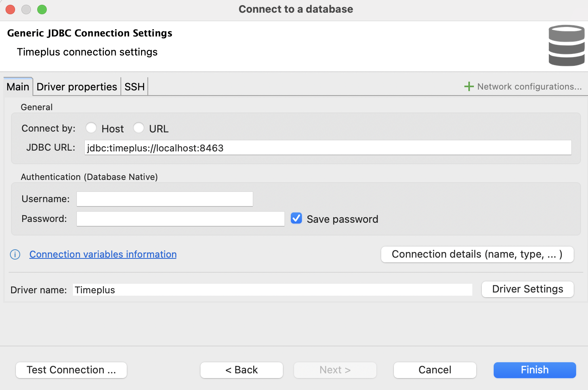The image size is (588, 390).
Task: Uncheck the Save password checkbox
Action: [296, 218]
